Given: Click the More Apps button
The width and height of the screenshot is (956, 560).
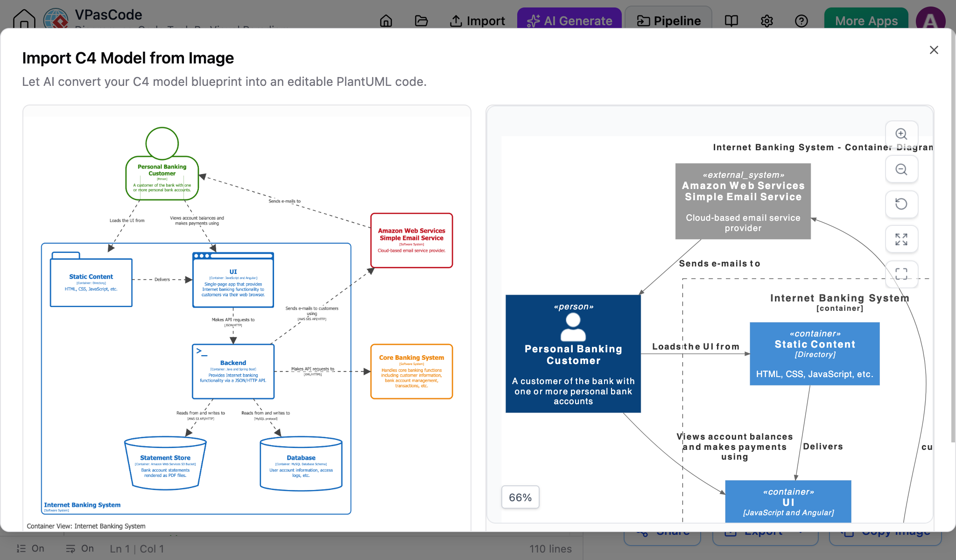Looking at the screenshot, I should point(866,20).
